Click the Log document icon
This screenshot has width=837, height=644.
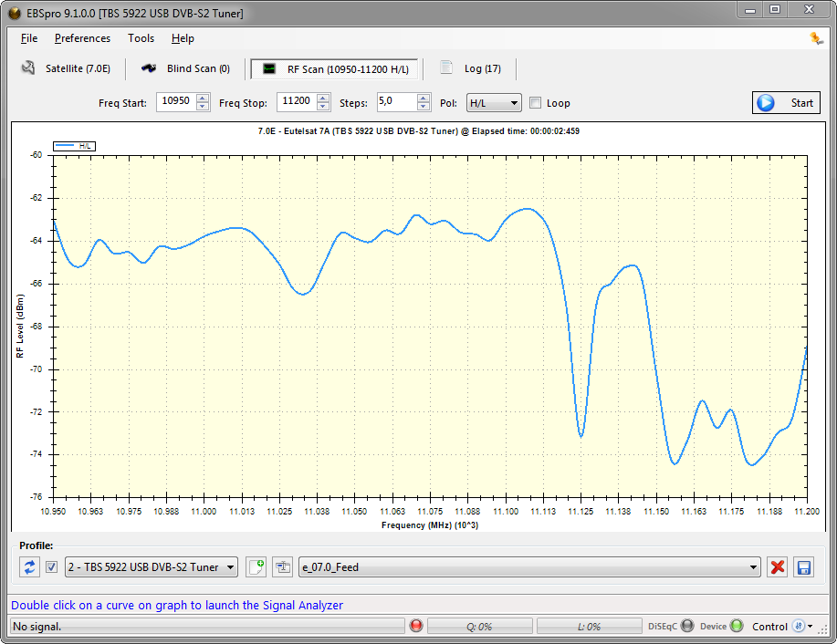coord(446,68)
